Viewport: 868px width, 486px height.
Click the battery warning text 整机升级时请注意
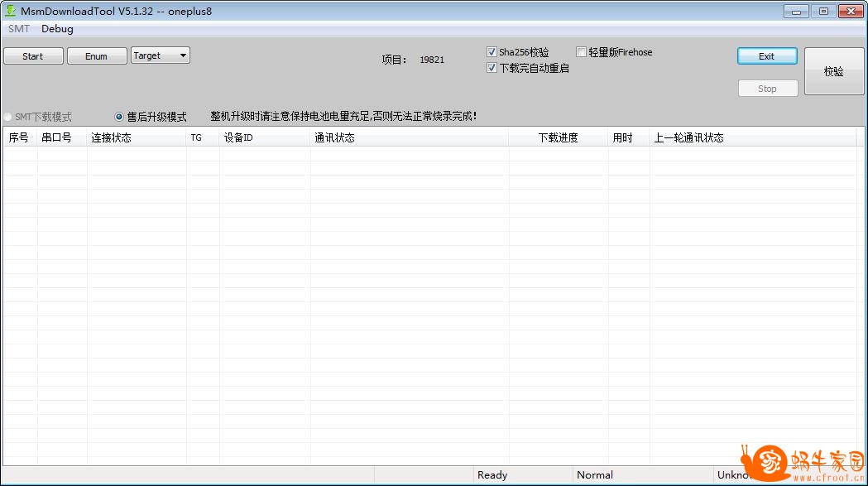click(x=343, y=117)
